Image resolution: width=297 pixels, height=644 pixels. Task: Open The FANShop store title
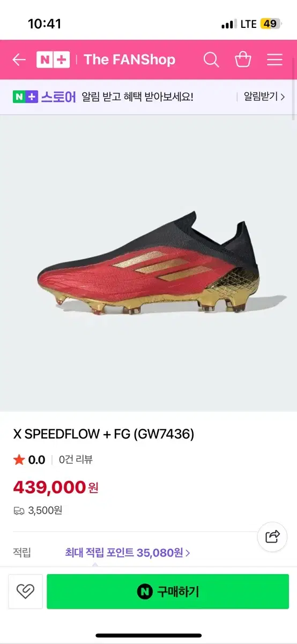[129, 60]
